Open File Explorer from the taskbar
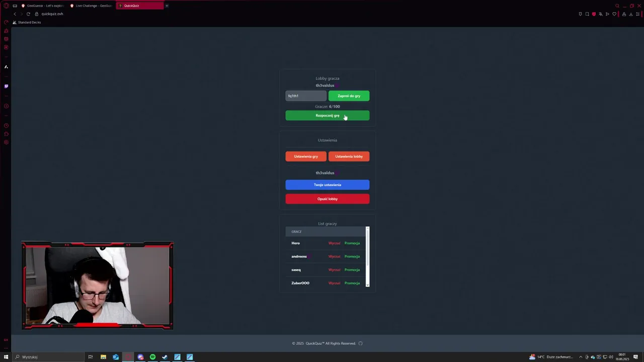This screenshot has height=362, width=644. pyautogui.click(x=103, y=357)
